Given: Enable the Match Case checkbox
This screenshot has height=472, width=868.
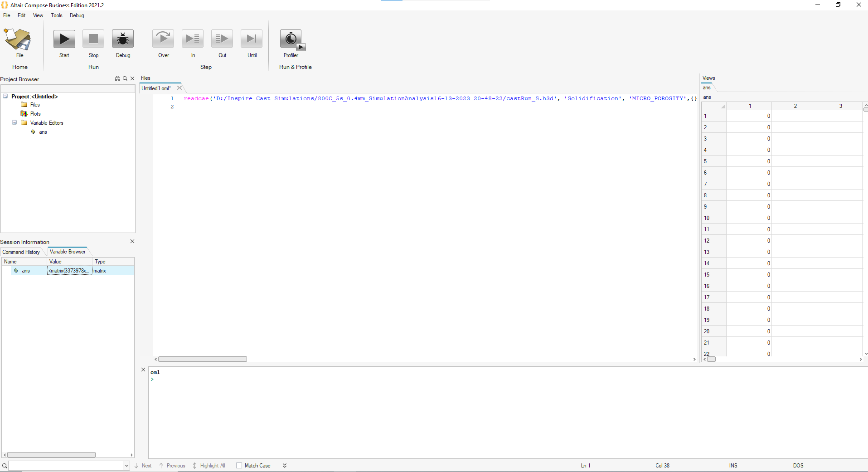Looking at the screenshot, I should pos(239,466).
